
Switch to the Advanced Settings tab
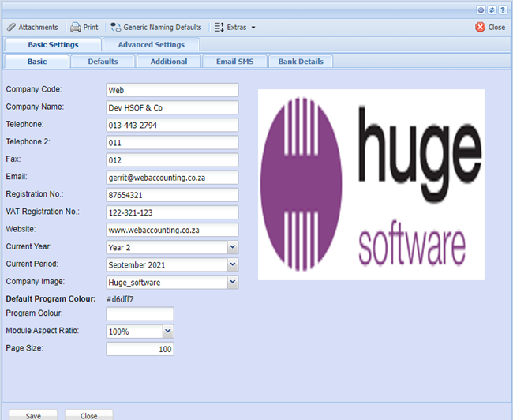pos(151,45)
